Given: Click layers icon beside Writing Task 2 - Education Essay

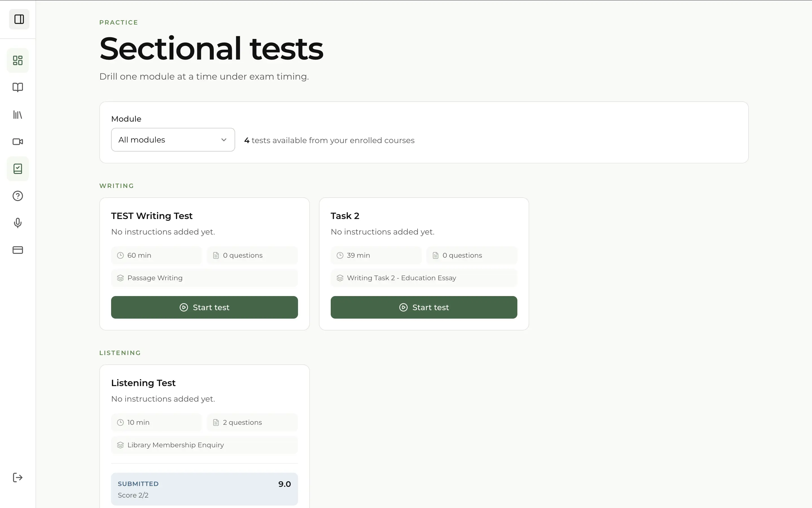Looking at the screenshot, I should pyautogui.click(x=340, y=278).
